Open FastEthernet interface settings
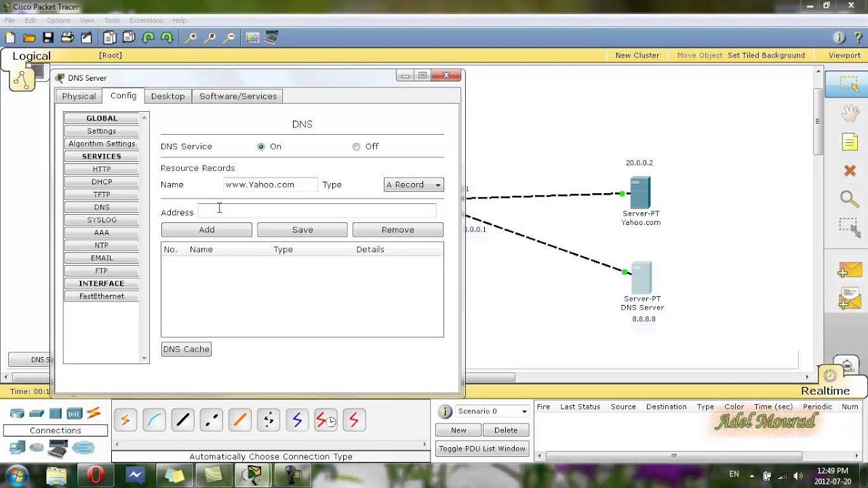This screenshot has height=488, width=868. 102,296
